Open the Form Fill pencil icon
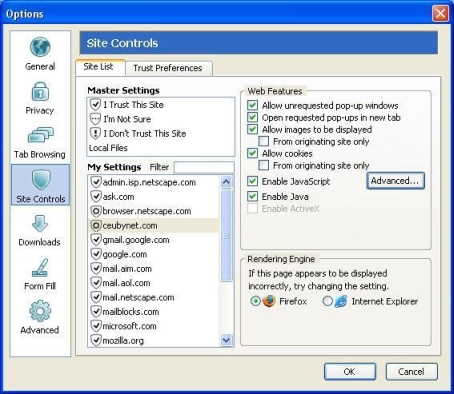 pyautogui.click(x=40, y=268)
